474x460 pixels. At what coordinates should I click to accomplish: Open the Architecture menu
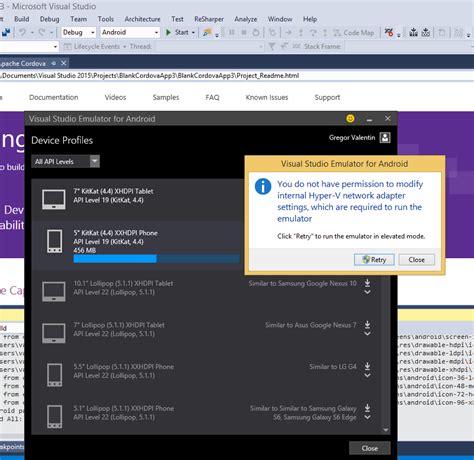point(142,19)
